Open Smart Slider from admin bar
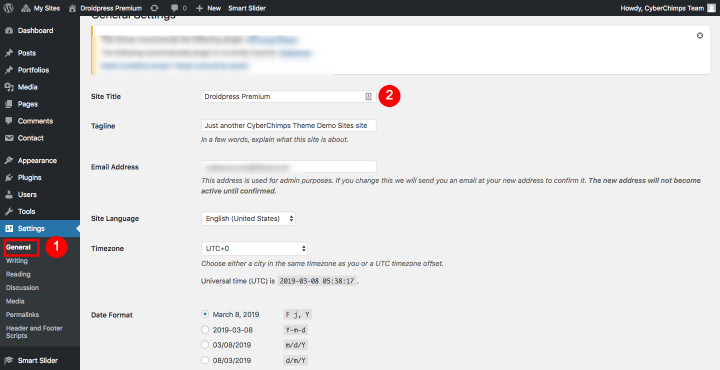Screen dimensions: 720x370 click(x=247, y=8)
